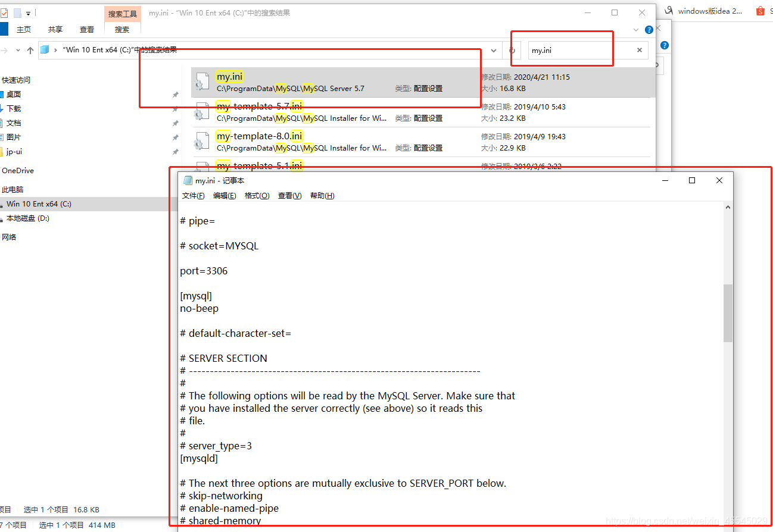Click the checkmark properties icon in Explorer's quick access toolbar
This screenshot has width=773, height=532.
coord(4,12)
